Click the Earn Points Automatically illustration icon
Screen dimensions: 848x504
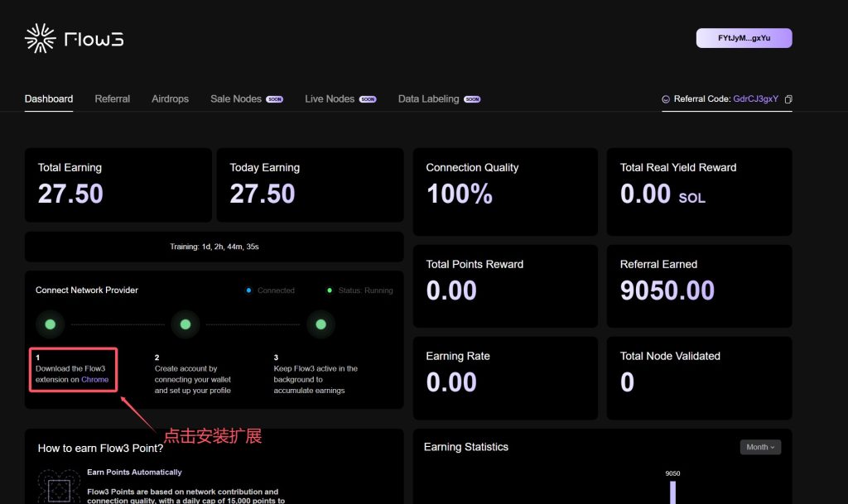tap(59, 487)
